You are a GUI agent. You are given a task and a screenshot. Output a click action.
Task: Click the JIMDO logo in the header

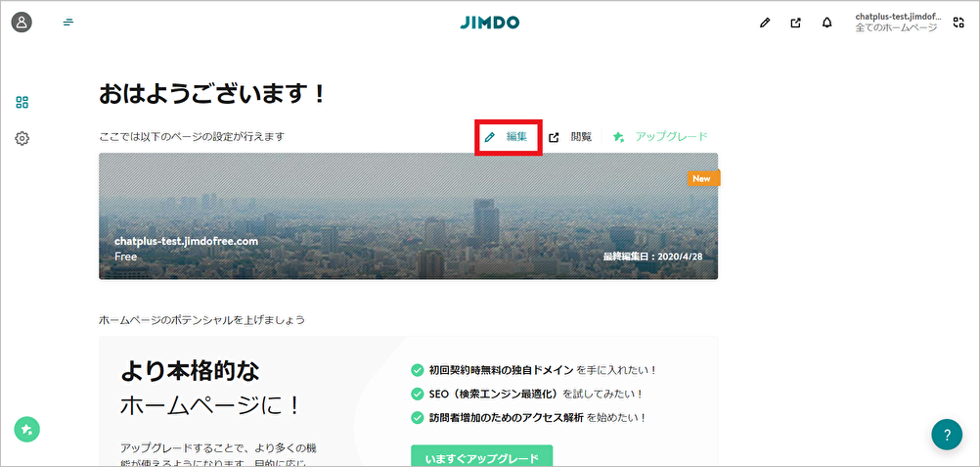(x=489, y=23)
